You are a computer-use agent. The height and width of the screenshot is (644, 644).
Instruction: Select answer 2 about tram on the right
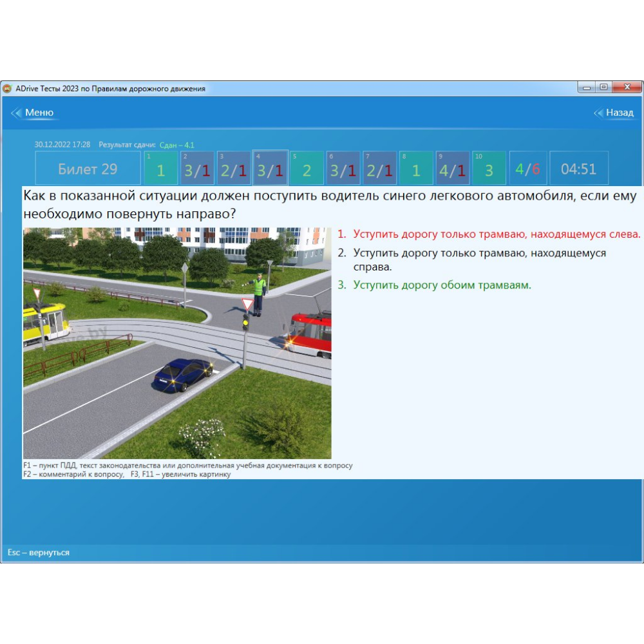(471, 260)
